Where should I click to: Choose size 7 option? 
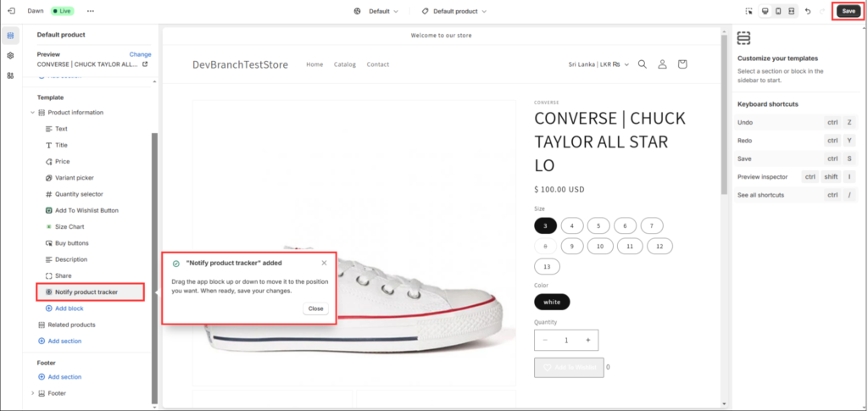coord(652,225)
